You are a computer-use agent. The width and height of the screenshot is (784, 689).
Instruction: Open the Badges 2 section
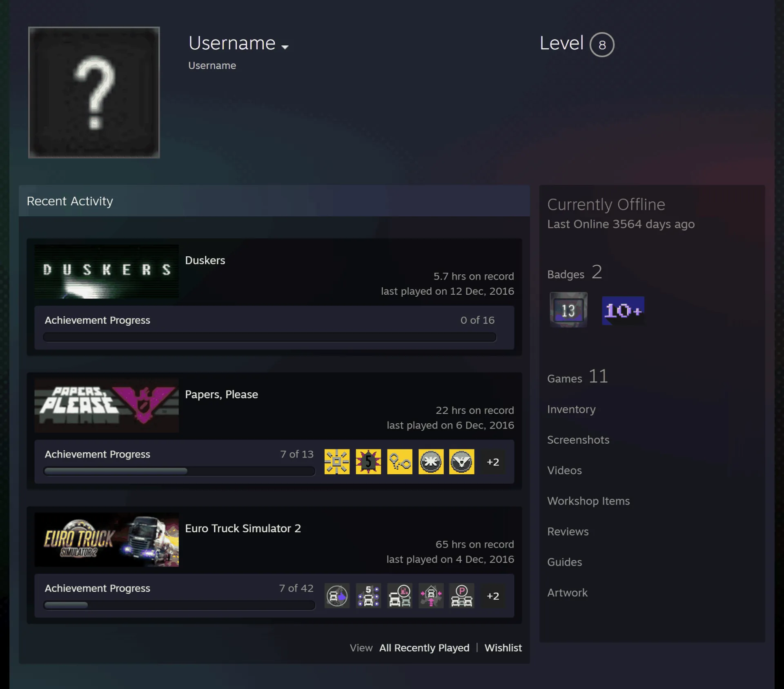click(575, 272)
